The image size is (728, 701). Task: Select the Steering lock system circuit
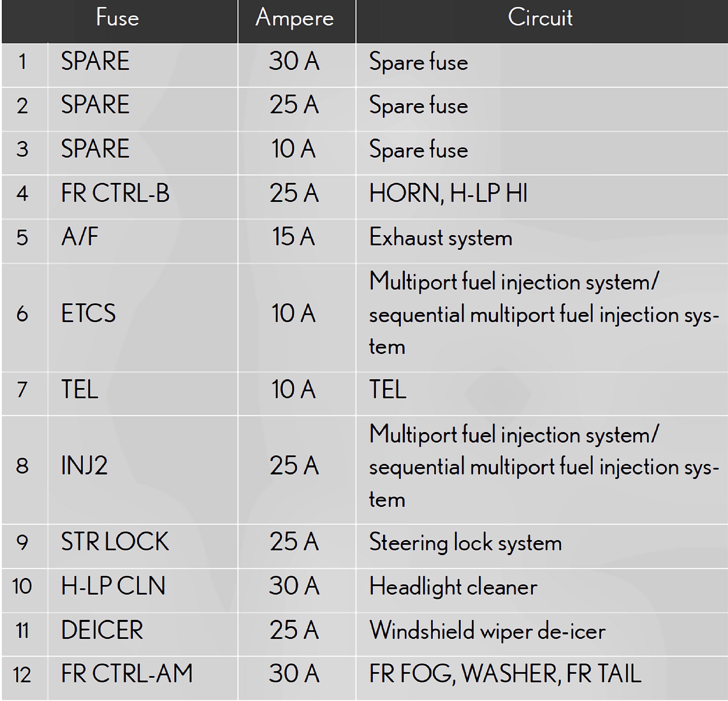pyautogui.click(x=465, y=542)
